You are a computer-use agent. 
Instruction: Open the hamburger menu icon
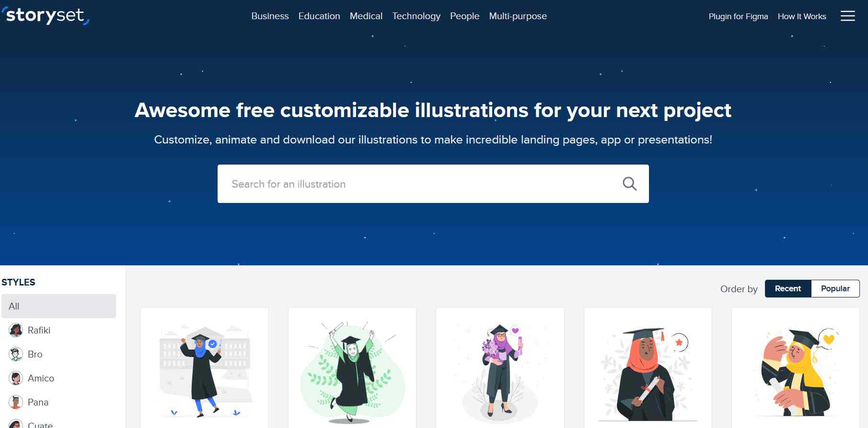(847, 16)
